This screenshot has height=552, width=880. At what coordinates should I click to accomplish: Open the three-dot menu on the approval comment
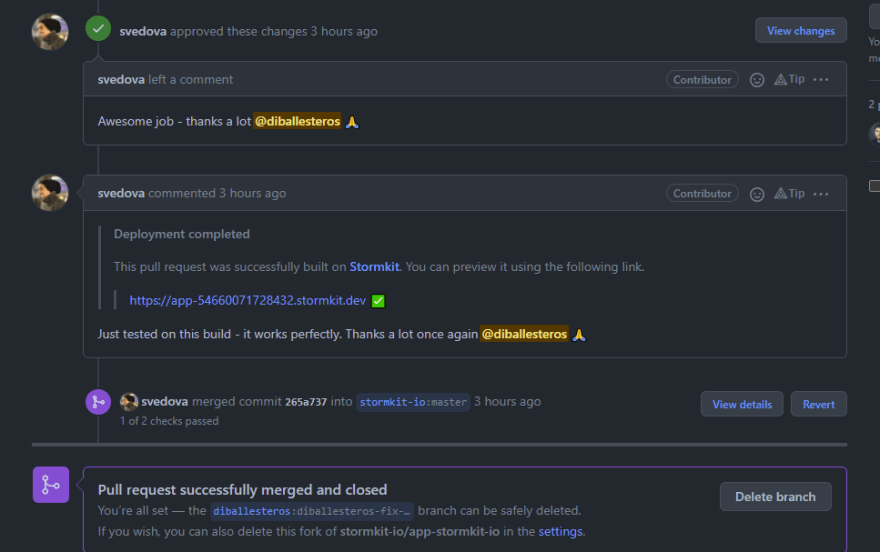(821, 80)
